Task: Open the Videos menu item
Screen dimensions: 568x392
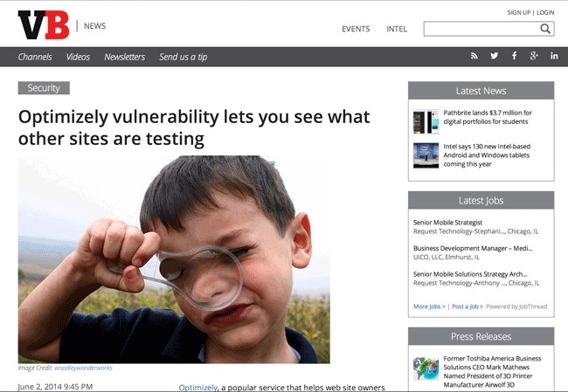Action: [78, 57]
